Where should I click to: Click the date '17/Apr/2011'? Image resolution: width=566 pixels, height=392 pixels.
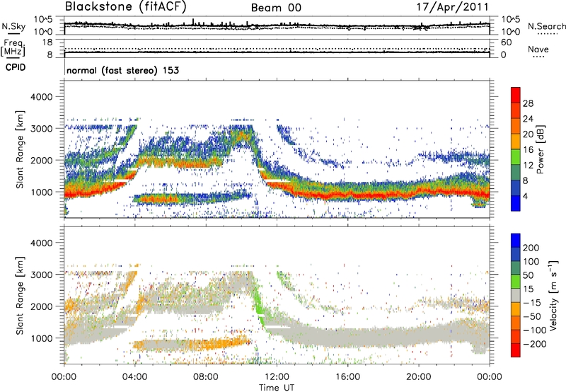pyautogui.click(x=453, y=7)
